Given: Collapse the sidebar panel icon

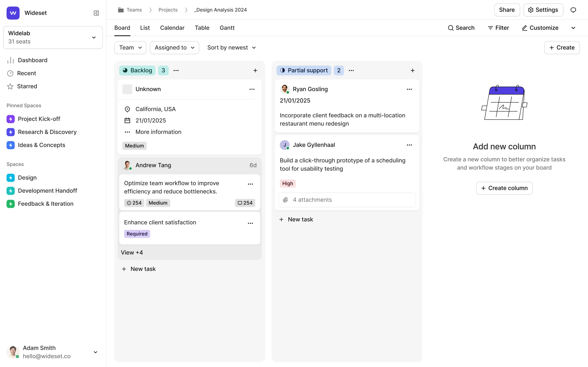Looking at the screenshot, I should pyautogui.click(x=96, y=13).
